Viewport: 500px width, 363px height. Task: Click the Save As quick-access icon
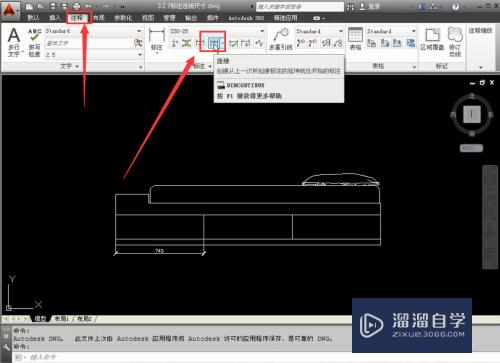pos(64,6)
